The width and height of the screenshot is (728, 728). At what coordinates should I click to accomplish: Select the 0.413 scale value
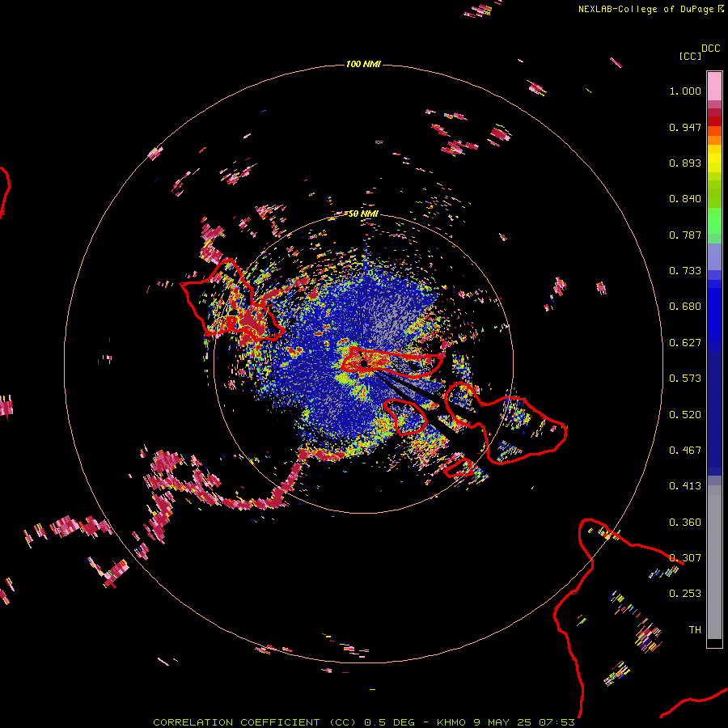pyautogui.click(x=685, y=486)
